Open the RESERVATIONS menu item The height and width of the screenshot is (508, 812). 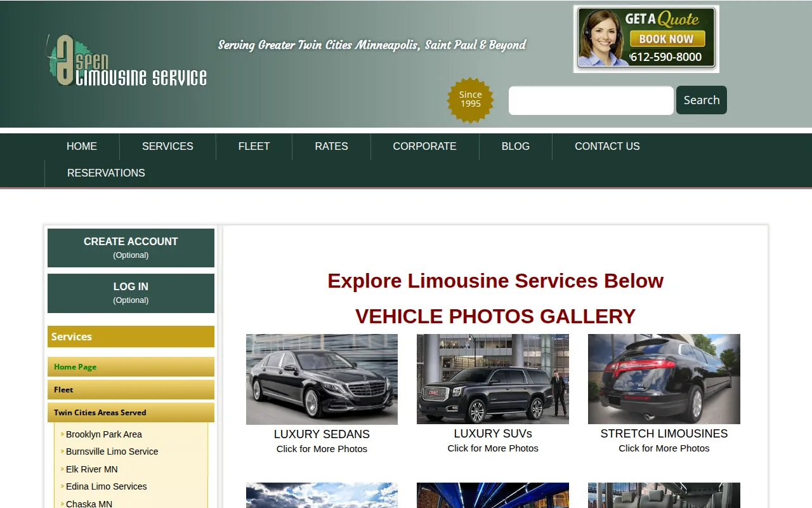(106, 173)
